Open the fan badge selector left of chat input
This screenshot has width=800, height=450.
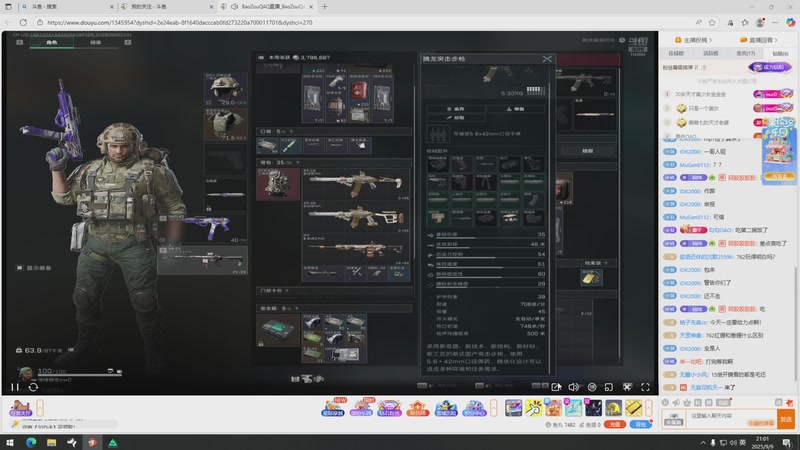pos(674,419)
